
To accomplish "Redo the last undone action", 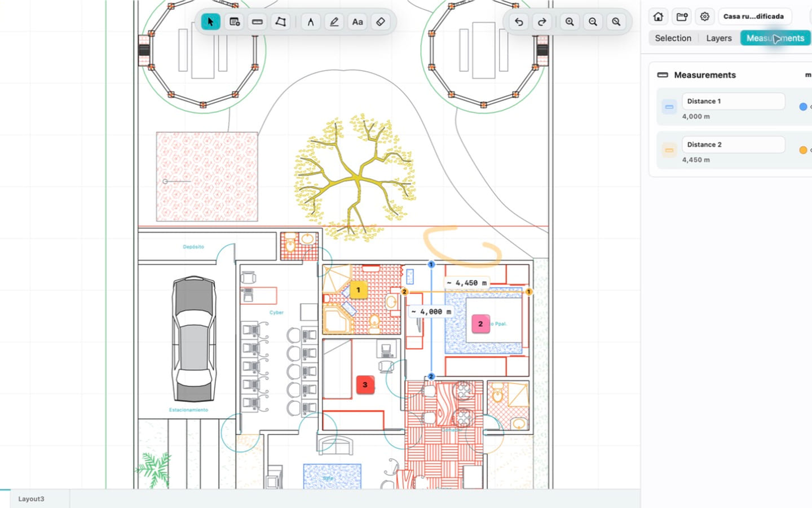I will pyautogui.click(x=542, y=22).
